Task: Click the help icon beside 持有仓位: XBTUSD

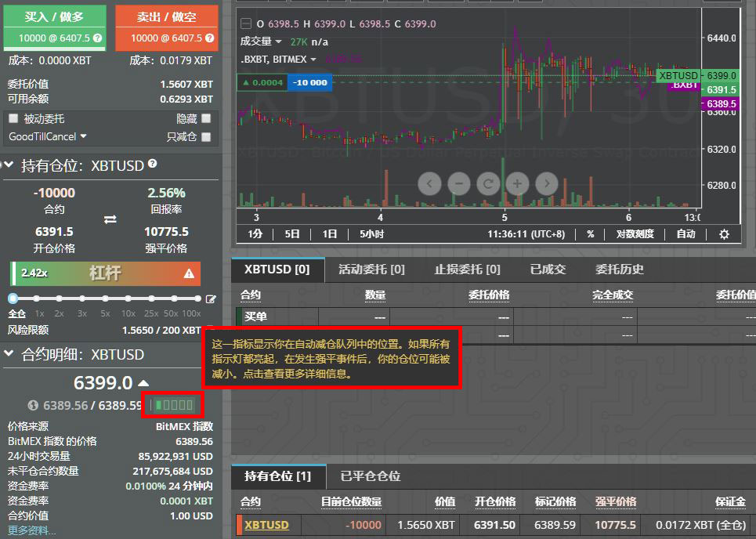Action: [152, 164]
